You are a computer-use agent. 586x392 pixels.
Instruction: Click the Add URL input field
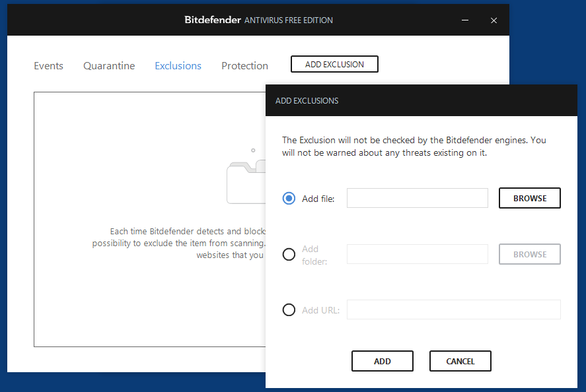[x=454, y=310]
